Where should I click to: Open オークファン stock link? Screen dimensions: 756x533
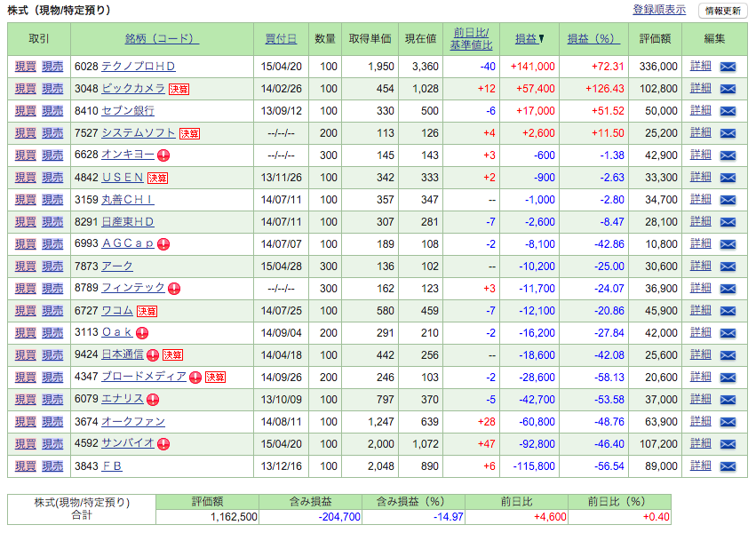[133, 422]
